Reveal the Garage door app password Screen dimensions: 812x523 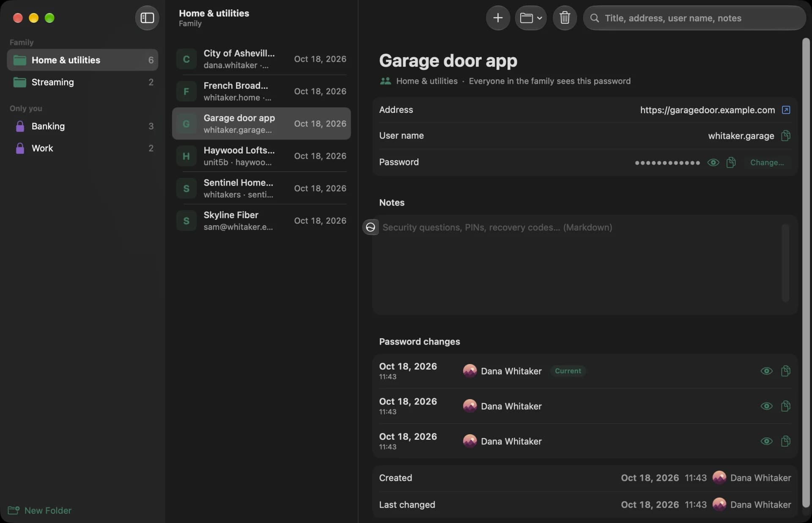pos(713,162)
